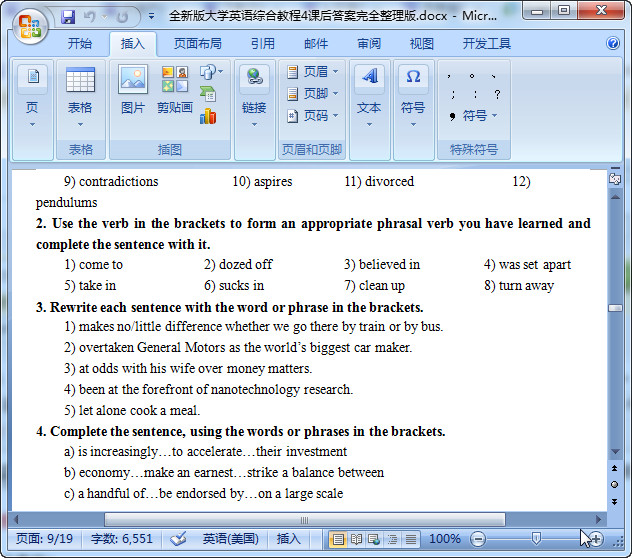This screenshot has width=632, height=558.
Task: Insert the colon special symbol
Action: pyautogui.click(x=475, y=94)
